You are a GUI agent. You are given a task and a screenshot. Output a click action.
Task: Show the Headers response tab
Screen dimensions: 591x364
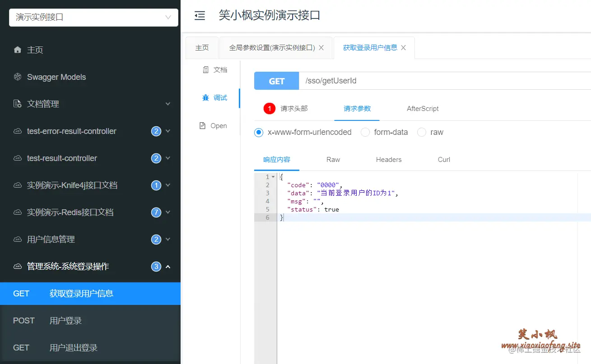tap(389, 160)
